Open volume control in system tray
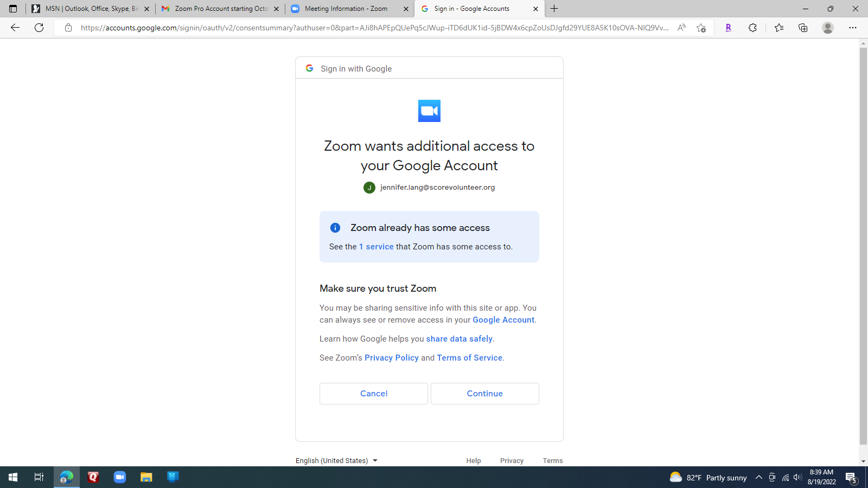 [x=797, y=478]
